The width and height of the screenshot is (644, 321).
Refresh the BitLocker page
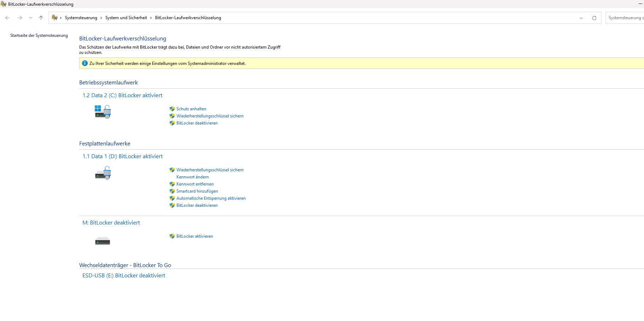[594, 18]
